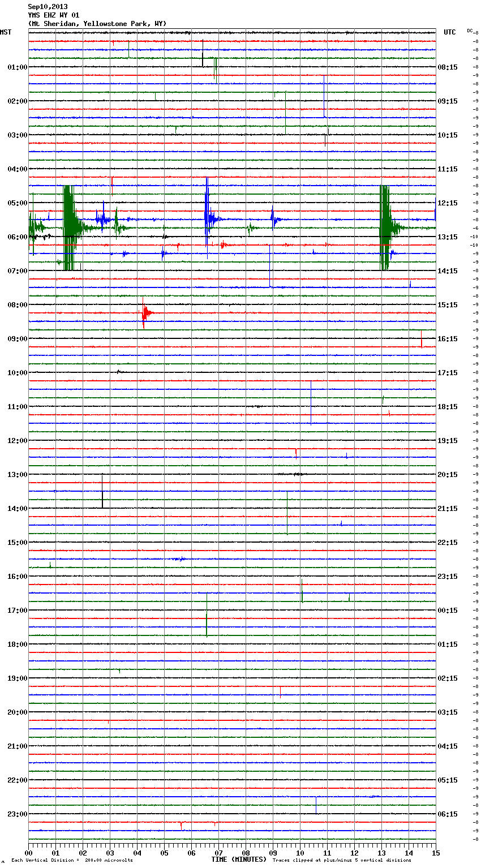Select the 20:00 MST time label
481x868 pixels.
[x=18, y=712]
